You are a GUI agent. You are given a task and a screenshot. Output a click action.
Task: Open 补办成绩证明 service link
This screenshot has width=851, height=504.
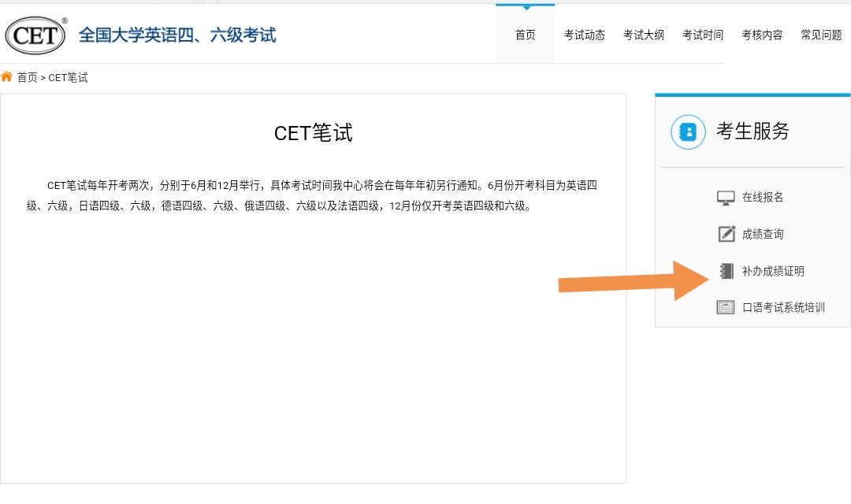pyautogui.click(x=773, y=271)
